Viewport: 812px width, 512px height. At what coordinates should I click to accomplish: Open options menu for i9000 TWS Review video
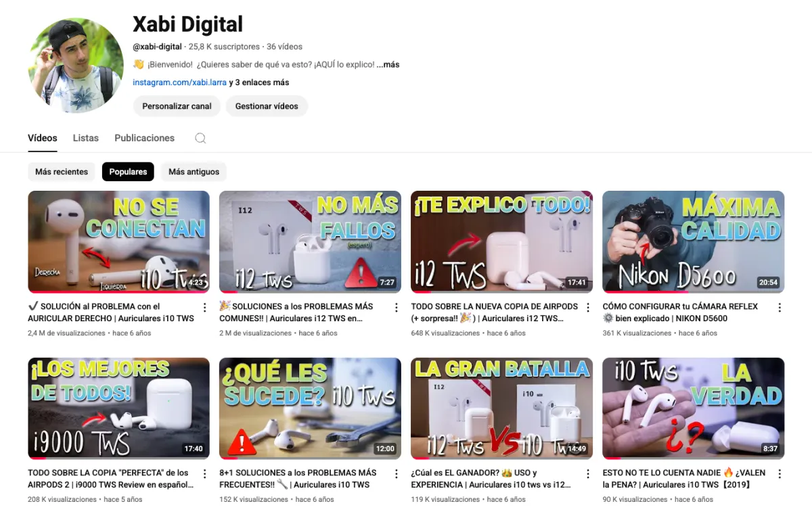pyautogui.click(x=205, y=474)
